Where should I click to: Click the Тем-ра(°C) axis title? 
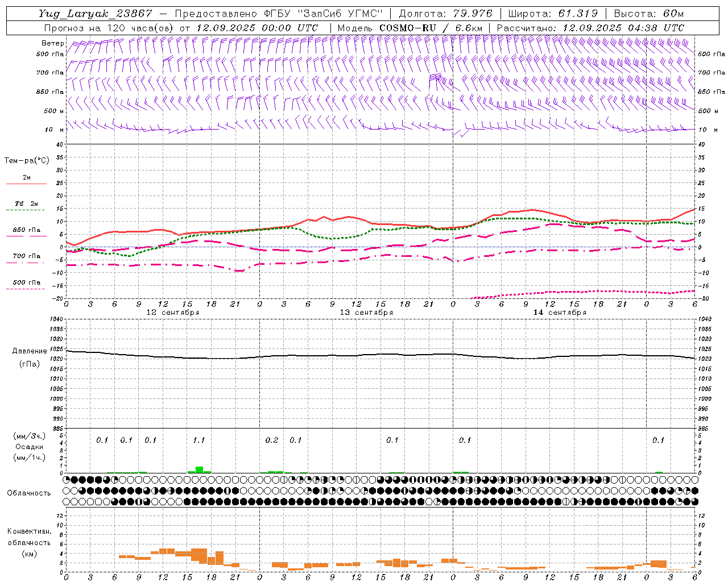click(x=27, y=161)
